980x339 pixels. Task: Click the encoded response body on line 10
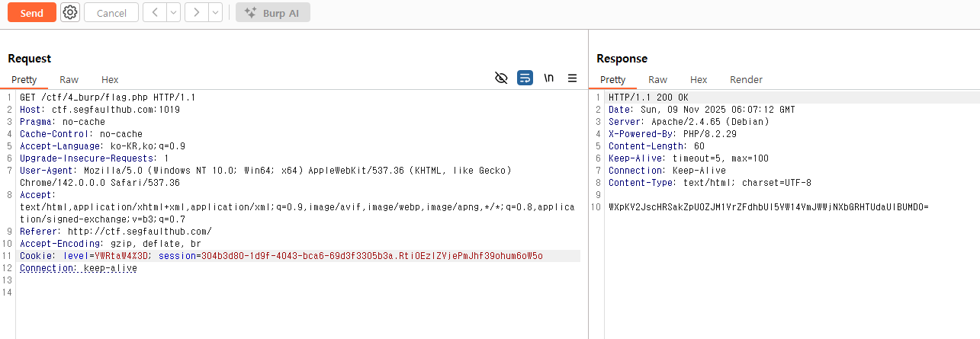[768, 207]
